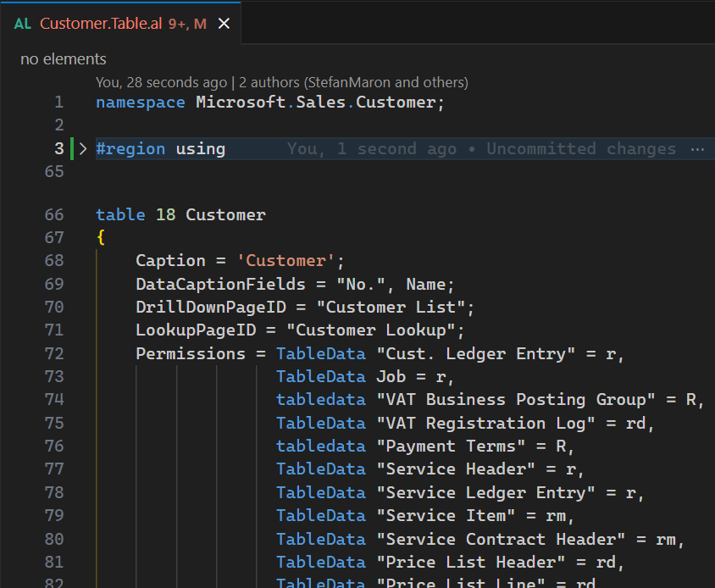Click 'Caption' property on line 68
This screenshot has width=715, height=588.
(170, 260)
